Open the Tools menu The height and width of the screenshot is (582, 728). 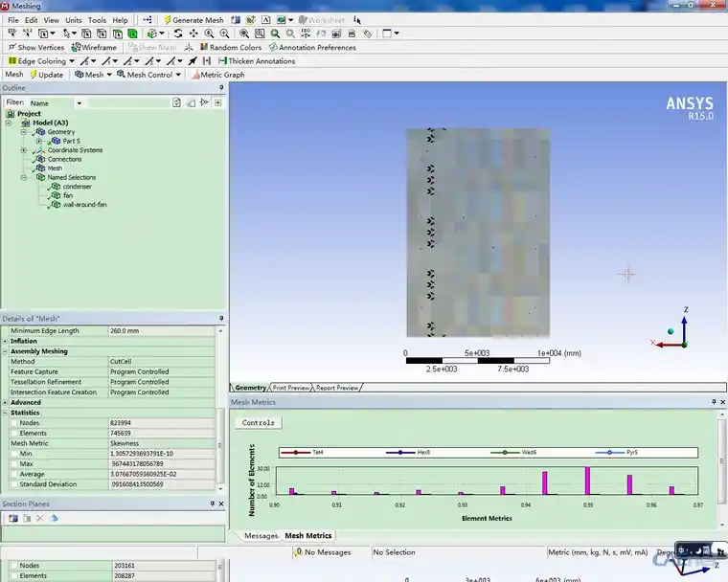coord(97,20)
